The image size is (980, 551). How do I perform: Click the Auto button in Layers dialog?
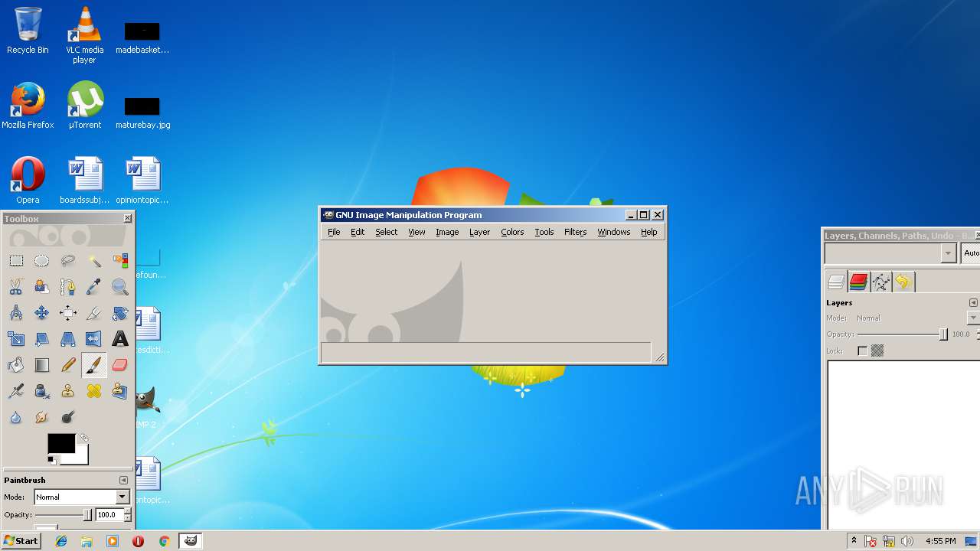click(971, 253)
